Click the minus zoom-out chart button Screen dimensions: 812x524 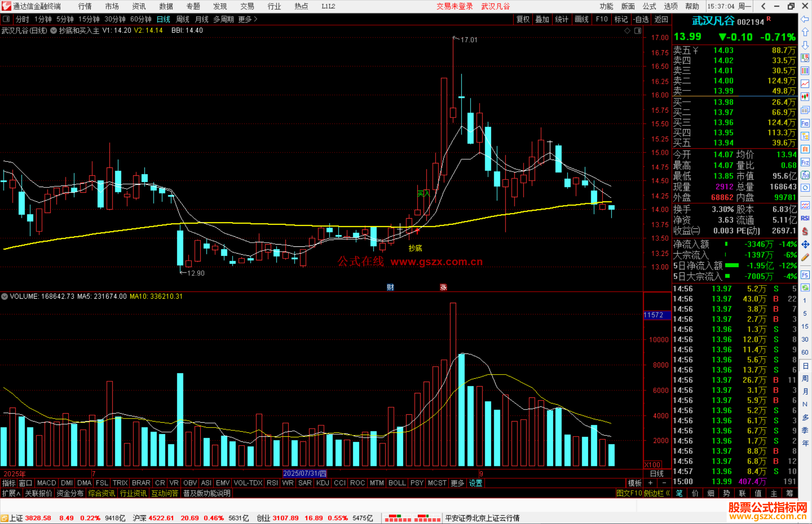click(664, 483)
